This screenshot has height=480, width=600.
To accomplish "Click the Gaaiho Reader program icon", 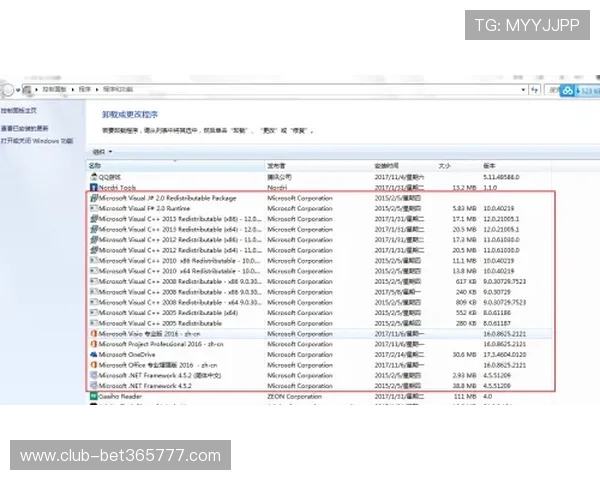I will coord(94,396).
